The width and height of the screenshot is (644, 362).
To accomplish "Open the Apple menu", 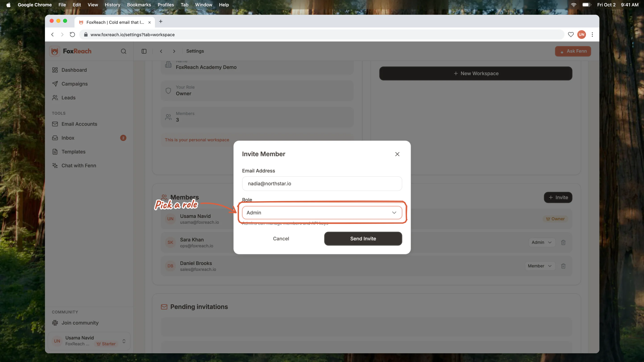I will coord(8,5).
